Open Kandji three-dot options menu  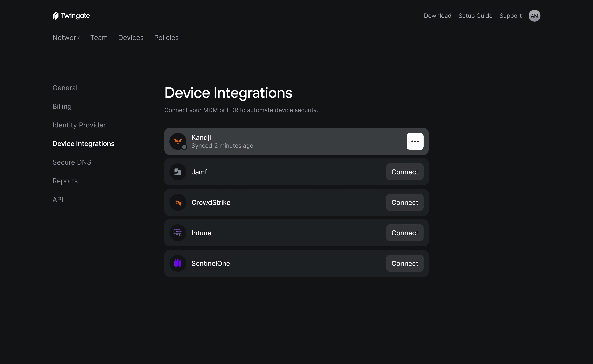click(x=415, y=141)
